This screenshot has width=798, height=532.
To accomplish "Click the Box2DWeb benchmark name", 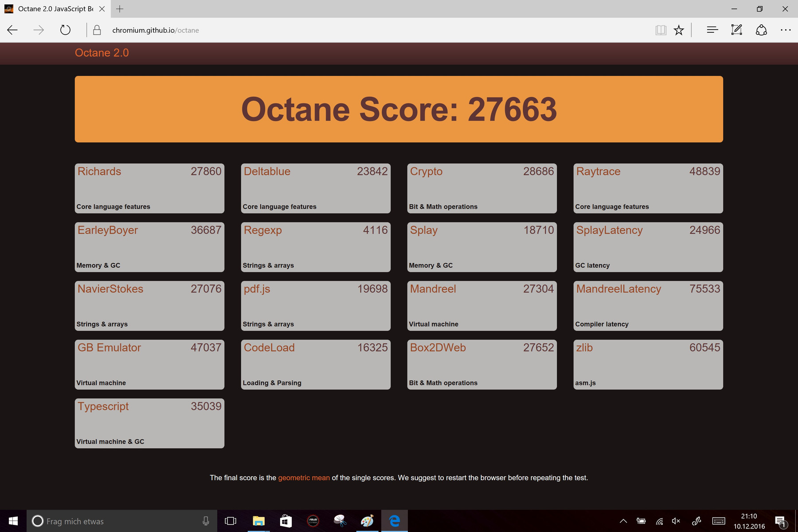I will [438, 348].
